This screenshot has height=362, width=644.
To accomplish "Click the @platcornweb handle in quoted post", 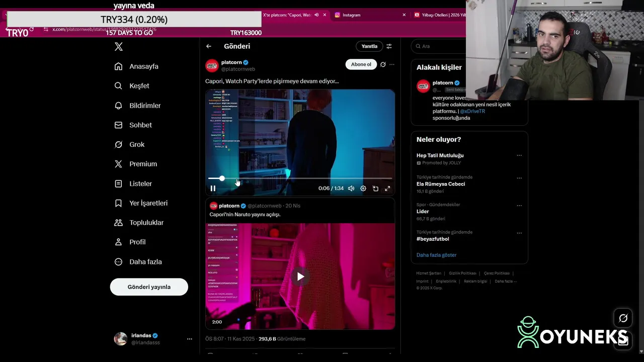I will [265, 206].
